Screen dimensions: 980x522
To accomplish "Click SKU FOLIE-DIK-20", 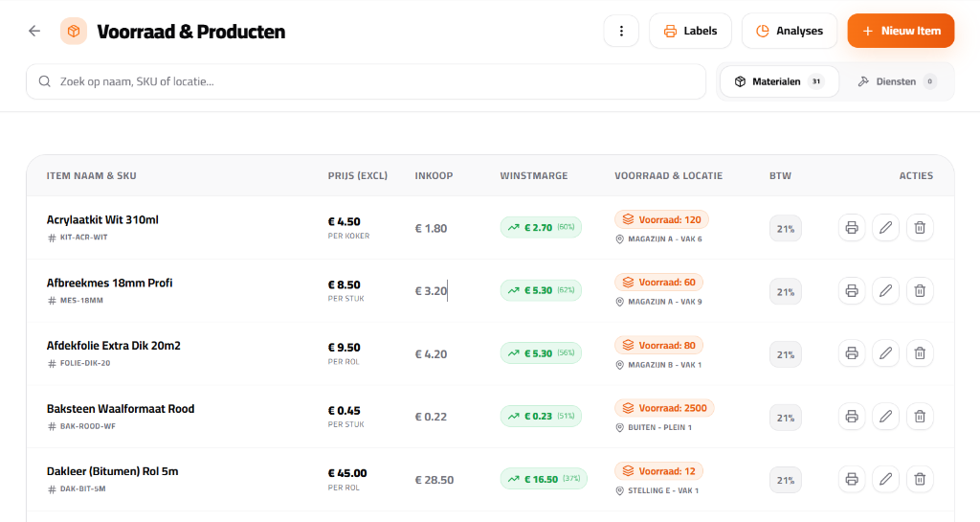I will [85, 363].
